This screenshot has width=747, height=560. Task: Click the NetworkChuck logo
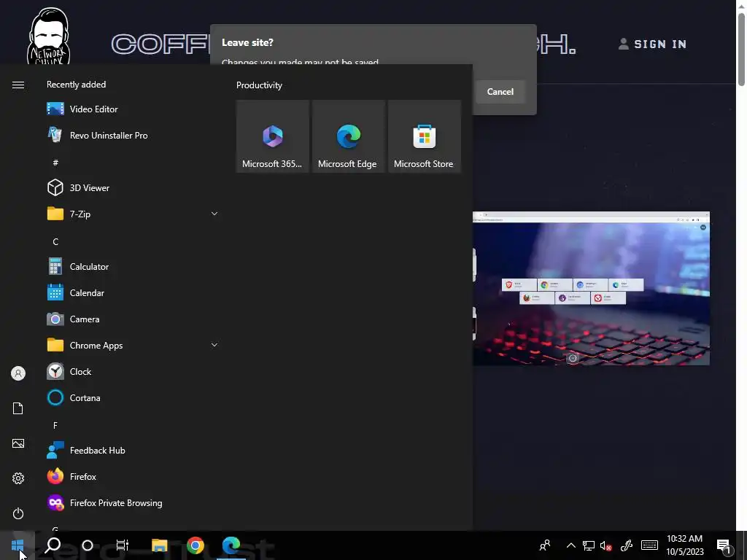pos(49,36)
